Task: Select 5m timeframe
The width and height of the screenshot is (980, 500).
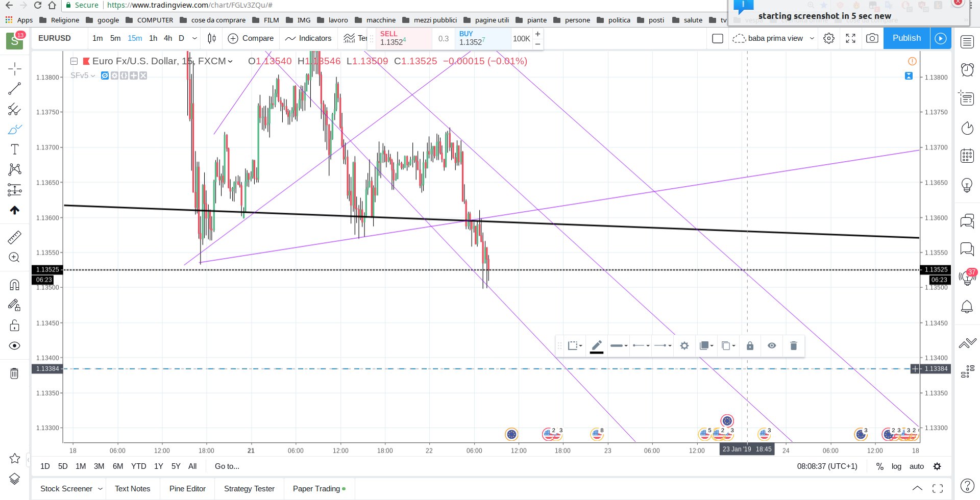Action: pyautogui.click(x=115, y=38)
